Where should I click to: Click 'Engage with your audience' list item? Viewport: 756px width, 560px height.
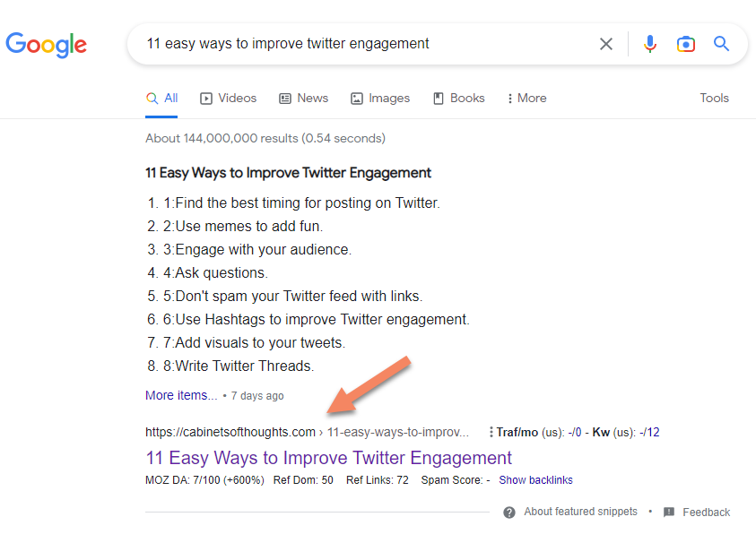[x=257, y=249]
